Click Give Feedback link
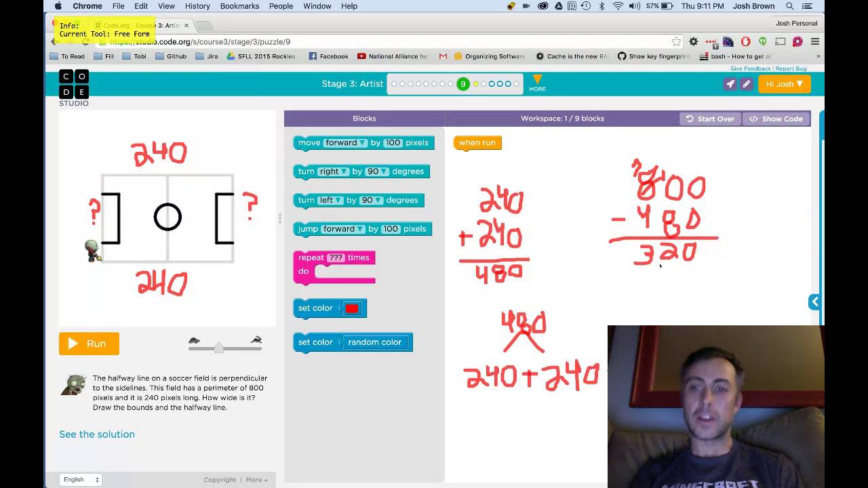This screenshot has height=488, width=868. tap(750, 68)
